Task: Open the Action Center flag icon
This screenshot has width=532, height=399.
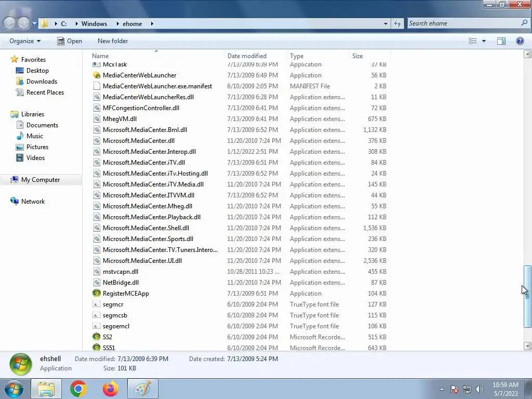Action: click(455, 389)
